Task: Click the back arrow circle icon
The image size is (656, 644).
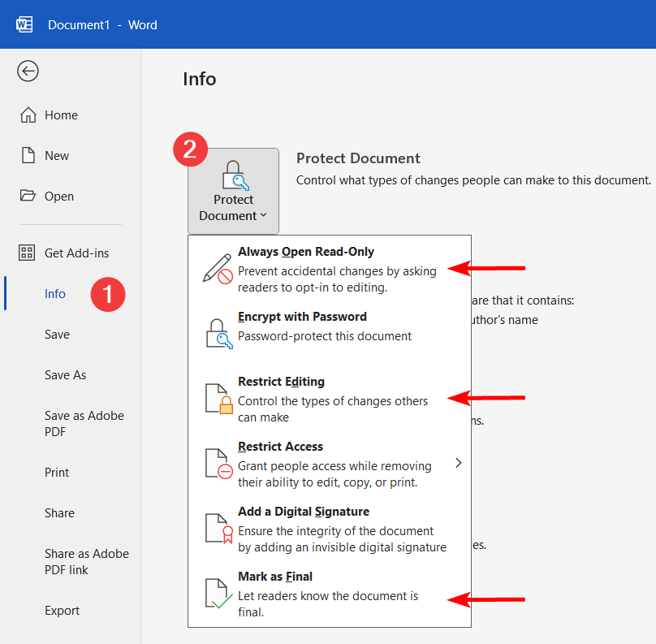Action: pyautogui.click(x=28, y=71)
